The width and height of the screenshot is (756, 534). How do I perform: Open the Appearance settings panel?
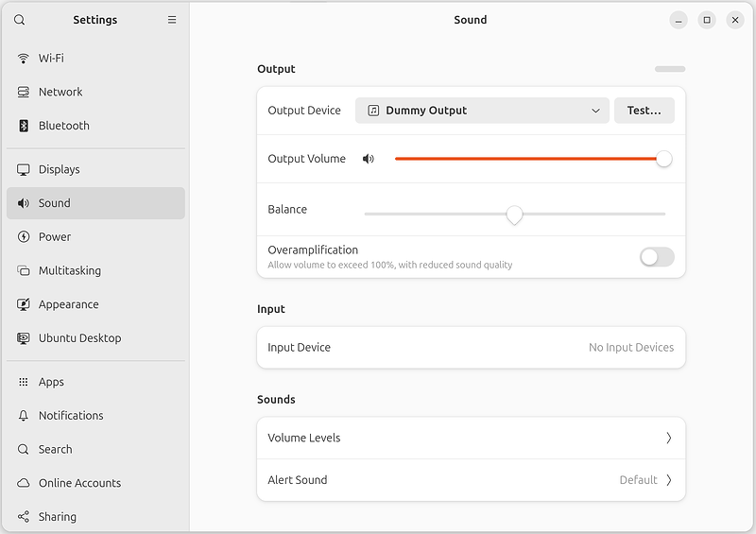(68, 304)
